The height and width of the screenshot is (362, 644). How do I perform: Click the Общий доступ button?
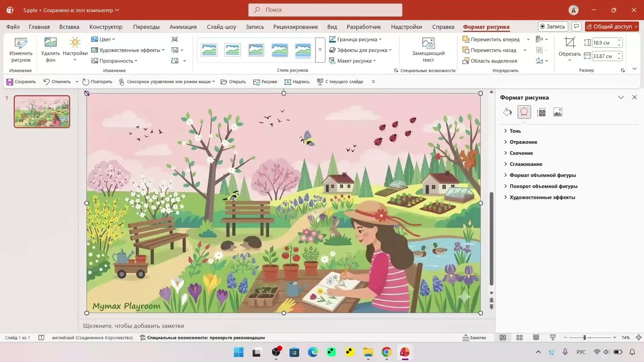coord(612,27)
